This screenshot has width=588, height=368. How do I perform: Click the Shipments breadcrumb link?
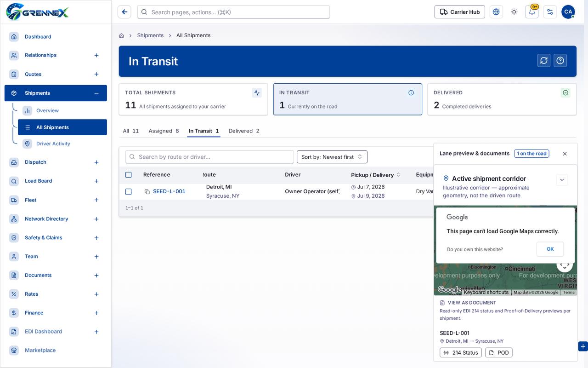[150, 35]
